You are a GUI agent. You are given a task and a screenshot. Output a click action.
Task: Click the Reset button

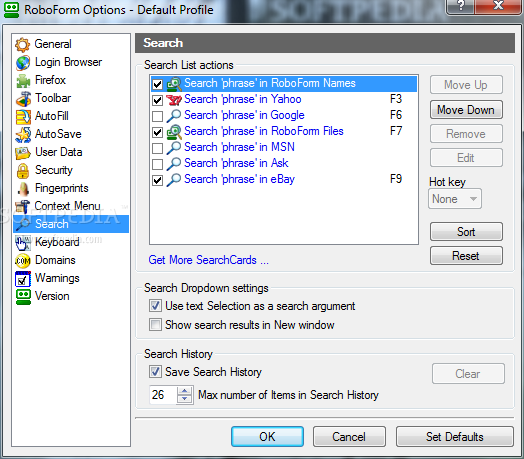[x=466, y=256]
